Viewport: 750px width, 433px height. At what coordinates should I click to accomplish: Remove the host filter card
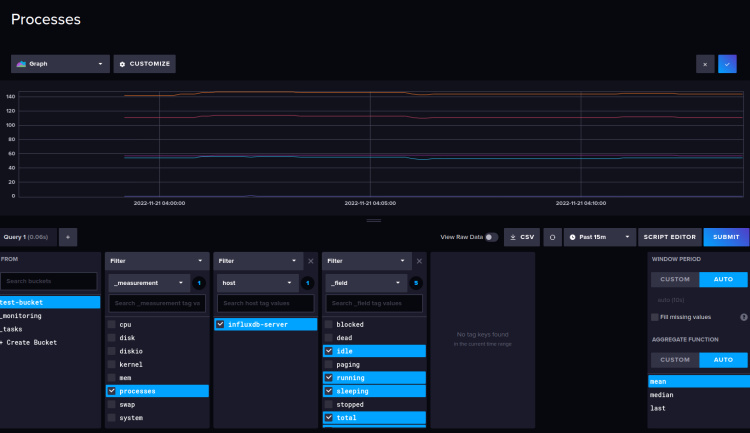(x=310, y=260)
